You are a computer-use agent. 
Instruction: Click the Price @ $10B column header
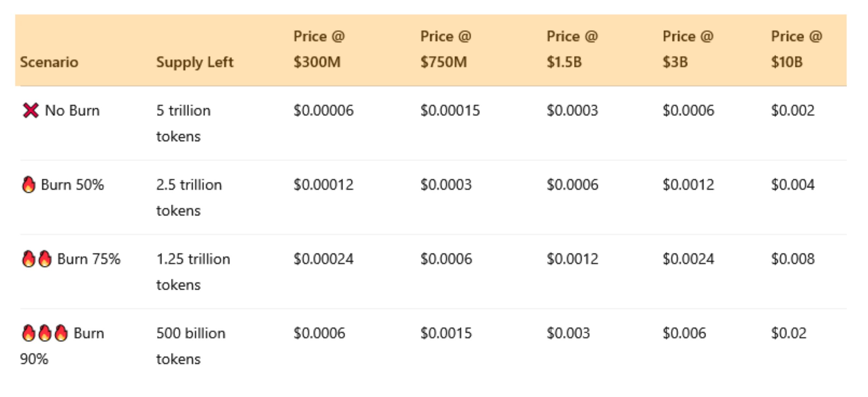coord(797,49)
